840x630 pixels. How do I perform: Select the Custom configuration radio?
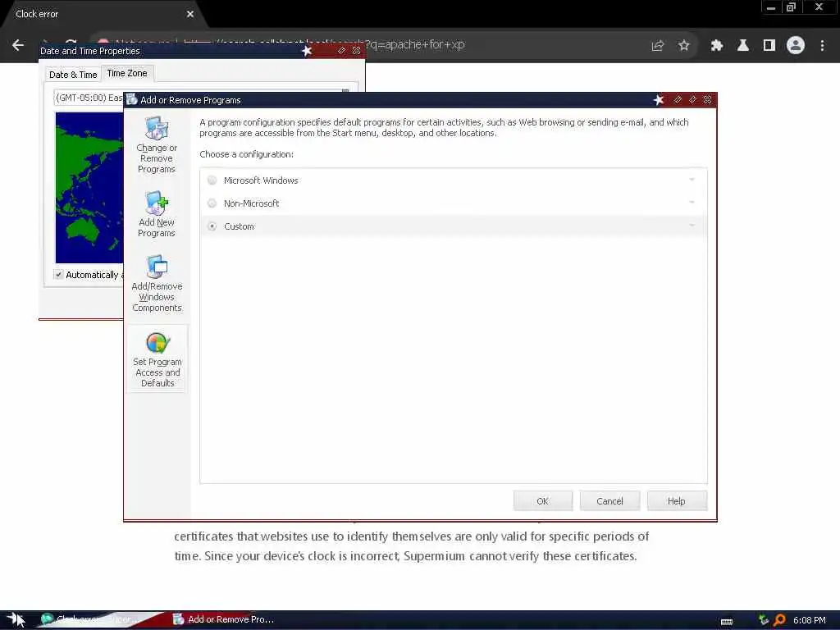click(x=212, y=226)
